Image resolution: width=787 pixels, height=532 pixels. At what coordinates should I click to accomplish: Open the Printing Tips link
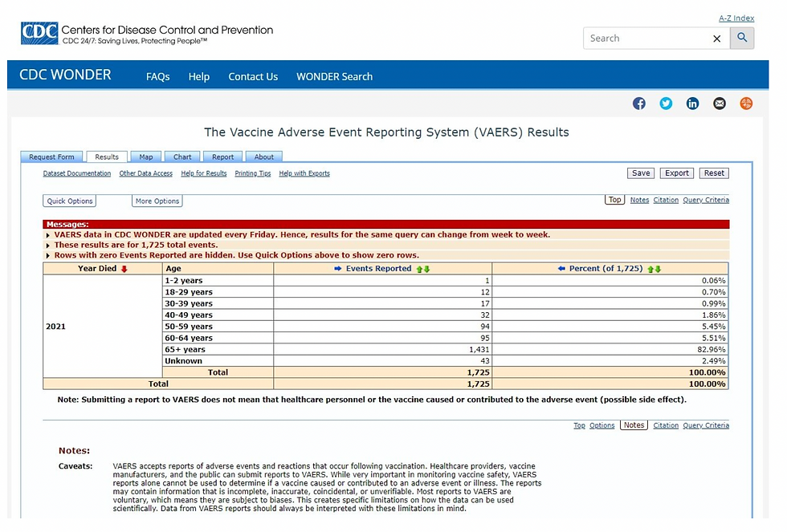click(x=252, y=173)
